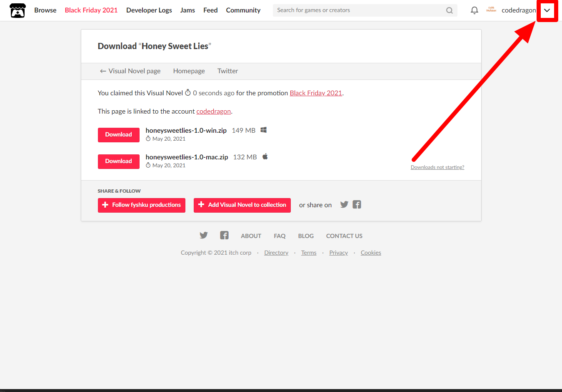Click the codedragon avatar image
This screenshot has width=562, height=392.
pyautogui.click(x=491, y=10)
